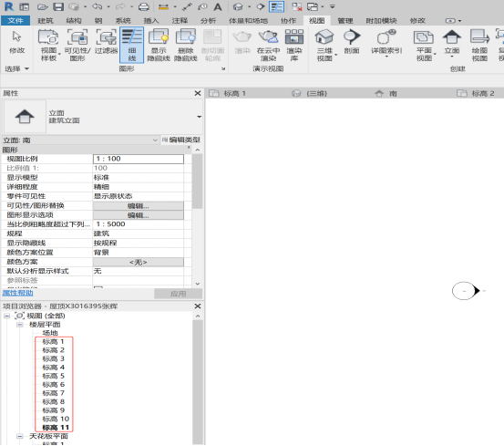
Task: Click the 详细程度 精细 value
Action: 139,187
